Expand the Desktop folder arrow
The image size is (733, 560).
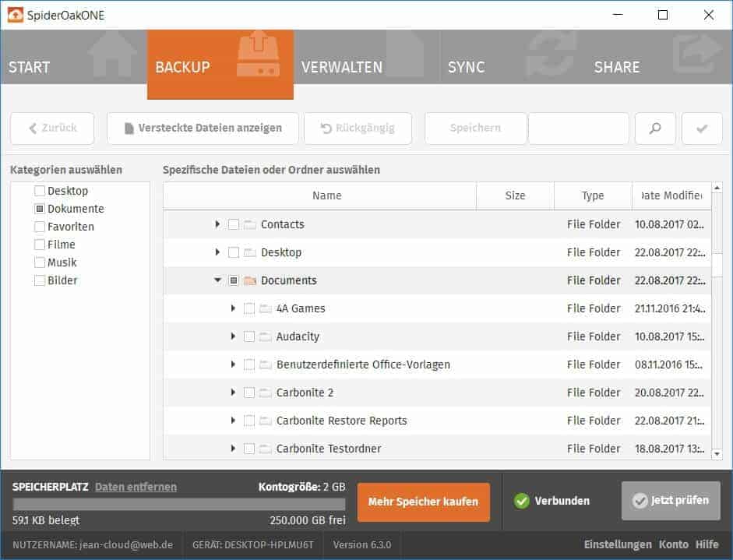217,252
